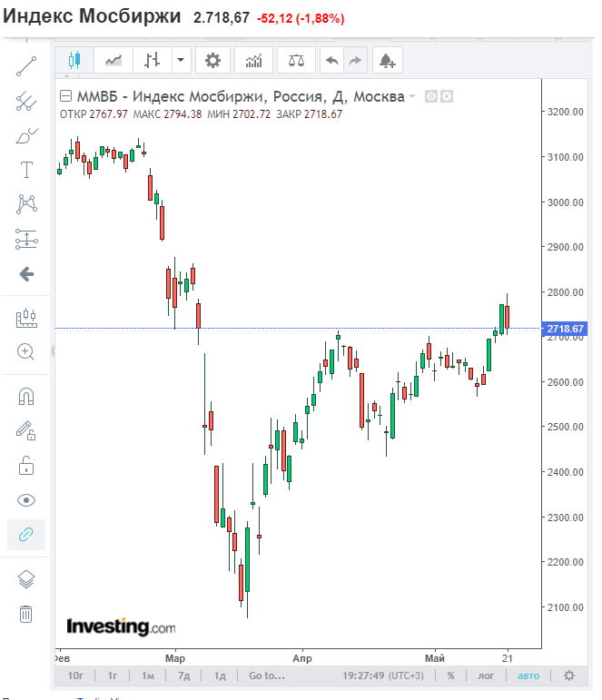Screen dimensions: 602x700
Task: Open bottom-right chart settings gear
Action: (569, 675)
